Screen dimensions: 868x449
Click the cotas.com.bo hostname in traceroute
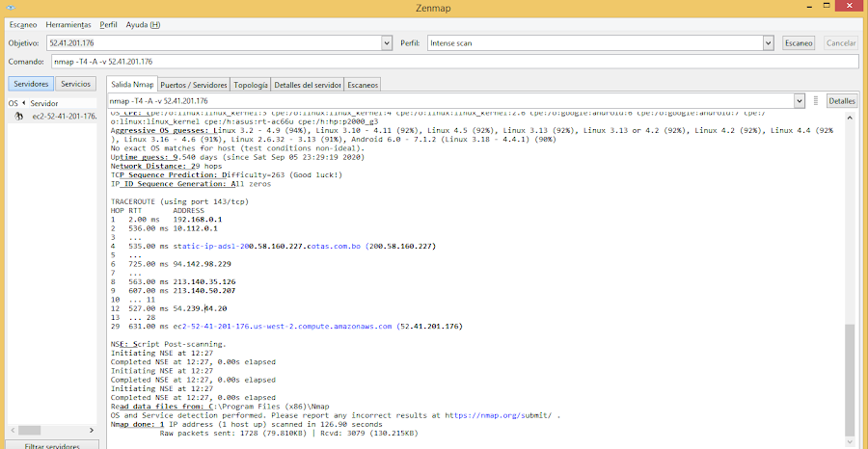pyautogui.click(x=268, y=246)
